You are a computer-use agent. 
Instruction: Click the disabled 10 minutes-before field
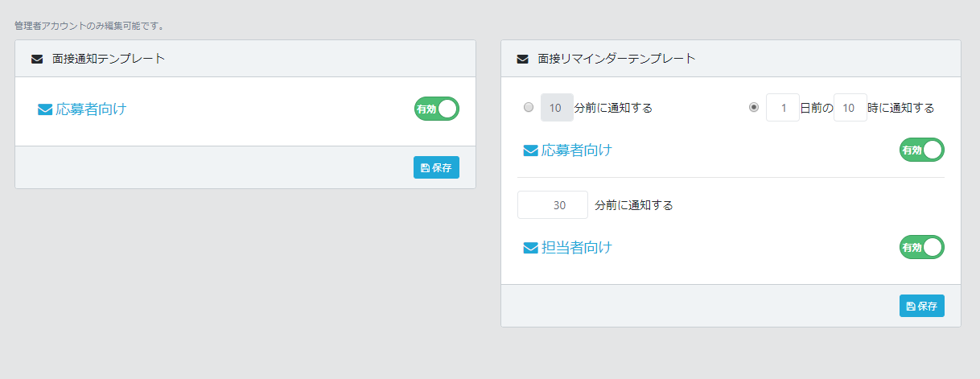[x=556, y=108]
